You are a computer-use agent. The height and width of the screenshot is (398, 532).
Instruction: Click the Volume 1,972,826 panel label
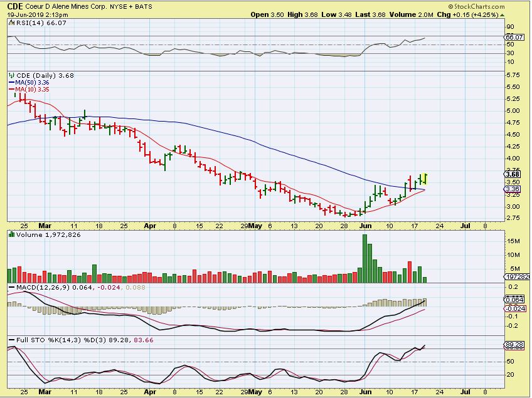[48, 234]
